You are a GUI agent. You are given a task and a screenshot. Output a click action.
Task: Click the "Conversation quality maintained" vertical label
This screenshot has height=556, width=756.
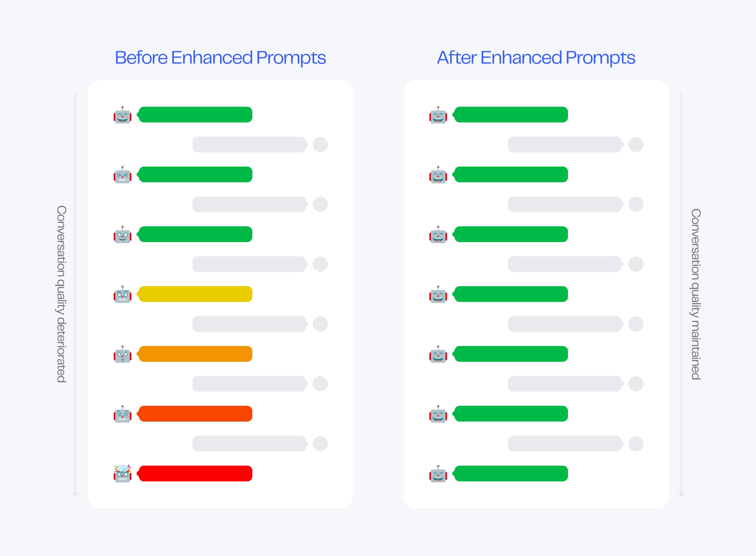tap(696, 294)
